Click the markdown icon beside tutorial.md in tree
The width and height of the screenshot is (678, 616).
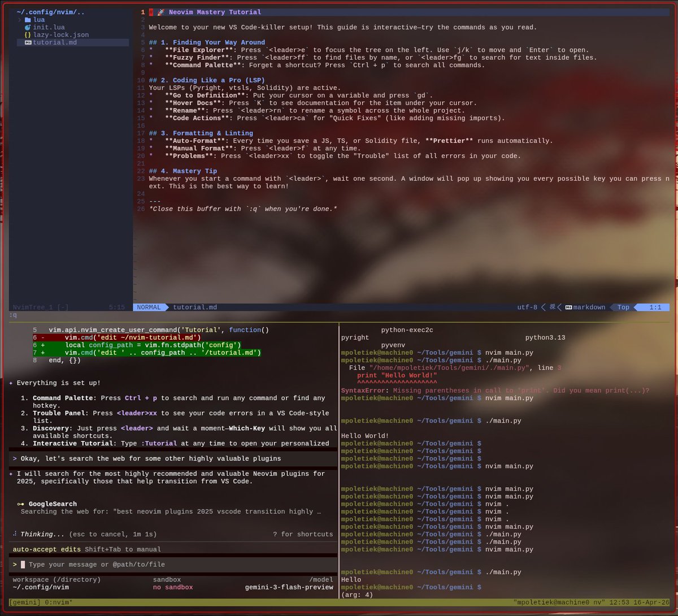coord(28,42)
